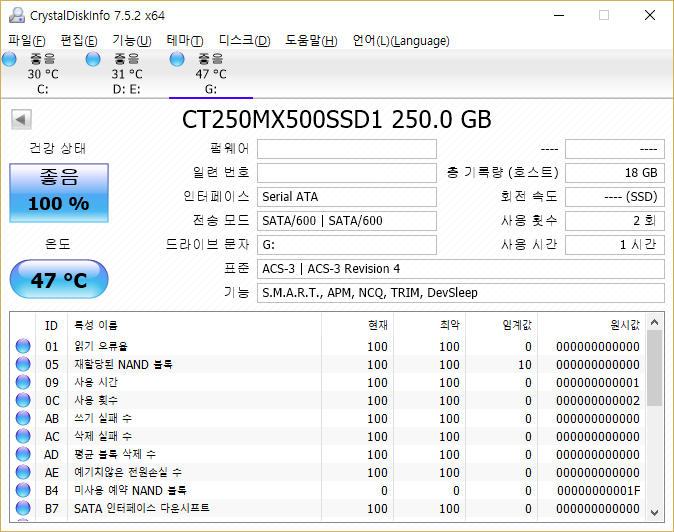Click the ID column header
The image size is (674, 532).
(52, 325)
